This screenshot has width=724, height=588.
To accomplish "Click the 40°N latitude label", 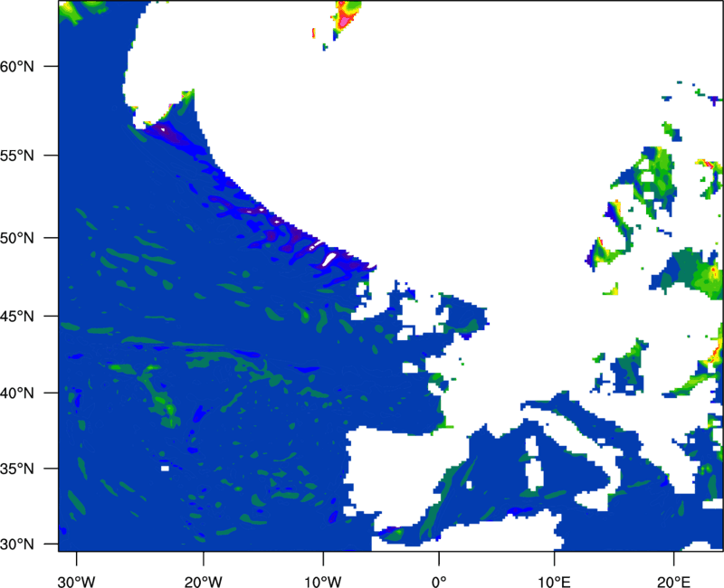I will pos(17,394).
